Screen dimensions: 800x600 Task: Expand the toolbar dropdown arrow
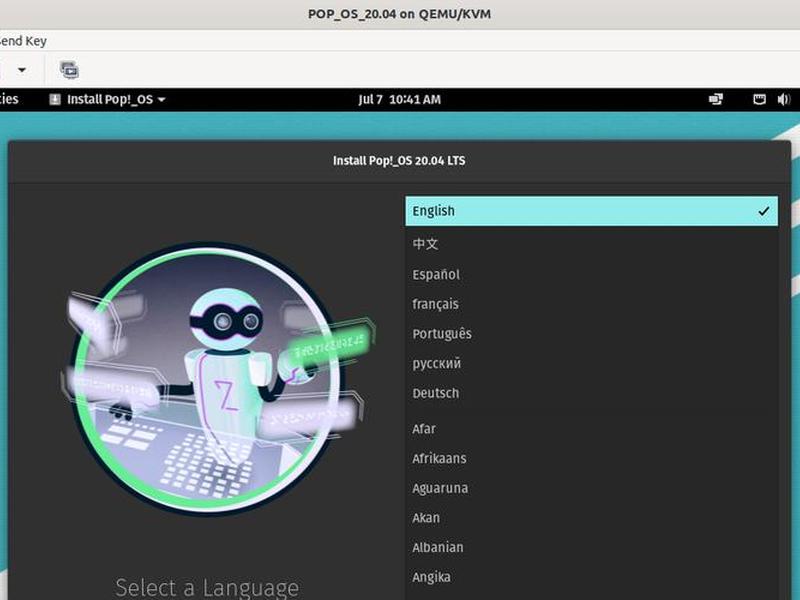tap(22, 69)
